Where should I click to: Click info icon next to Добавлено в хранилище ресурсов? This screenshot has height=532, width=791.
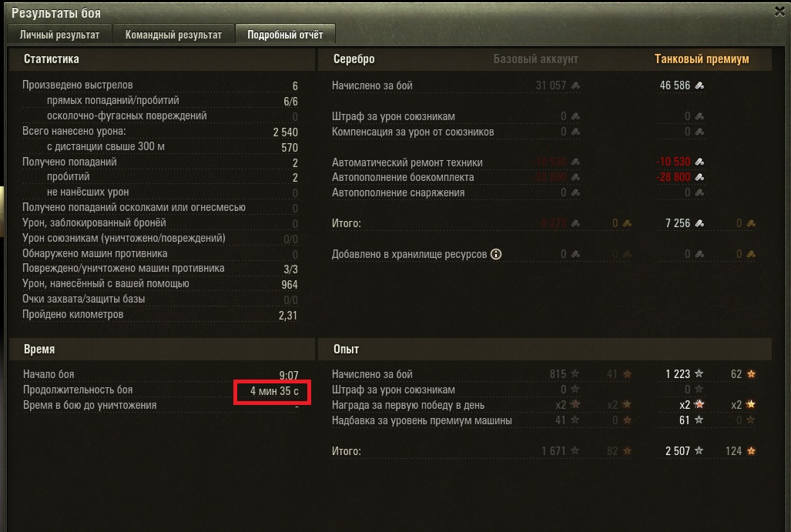[496, 254]
